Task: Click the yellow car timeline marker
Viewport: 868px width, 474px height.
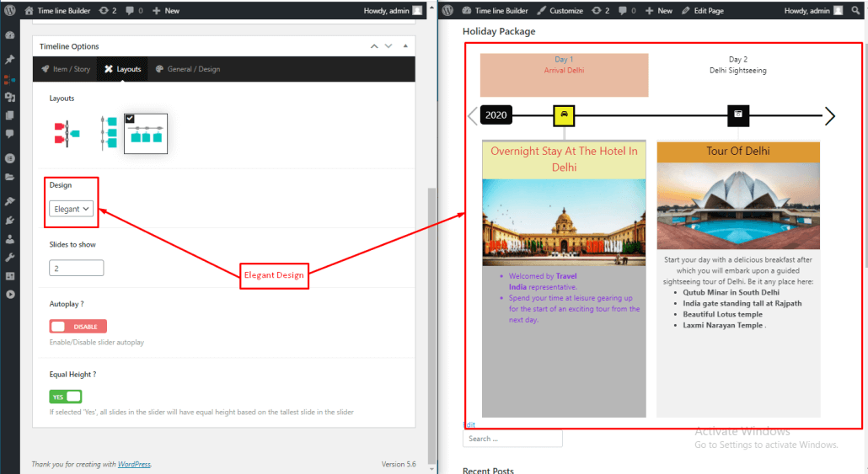Action: point(564,115)
